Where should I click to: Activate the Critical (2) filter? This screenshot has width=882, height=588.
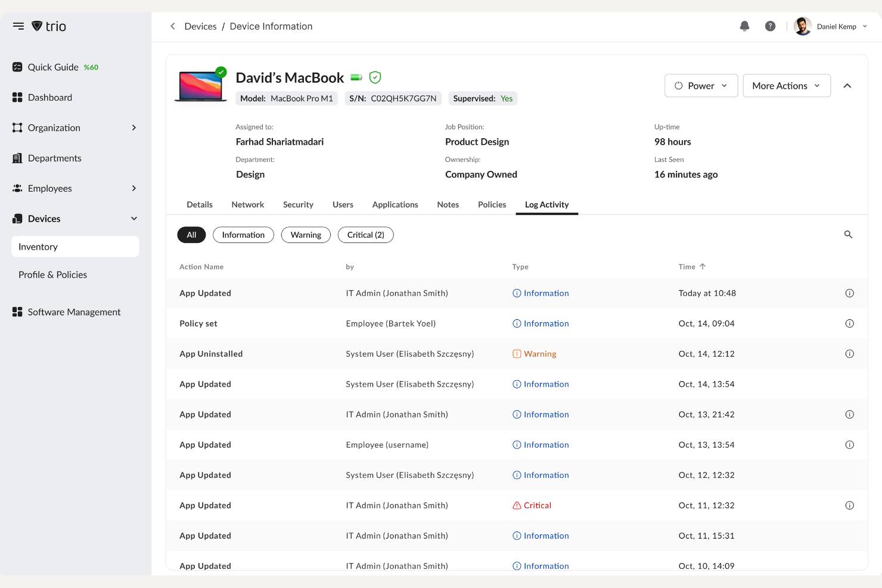tap(365, 235)
